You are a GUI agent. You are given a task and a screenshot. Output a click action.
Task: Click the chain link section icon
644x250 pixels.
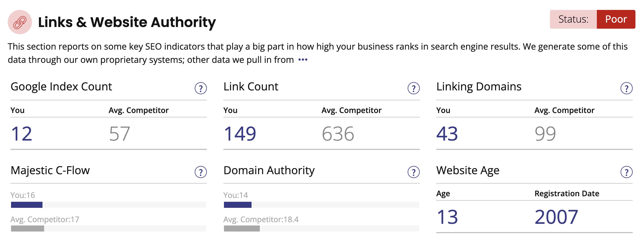coord(20,22)
